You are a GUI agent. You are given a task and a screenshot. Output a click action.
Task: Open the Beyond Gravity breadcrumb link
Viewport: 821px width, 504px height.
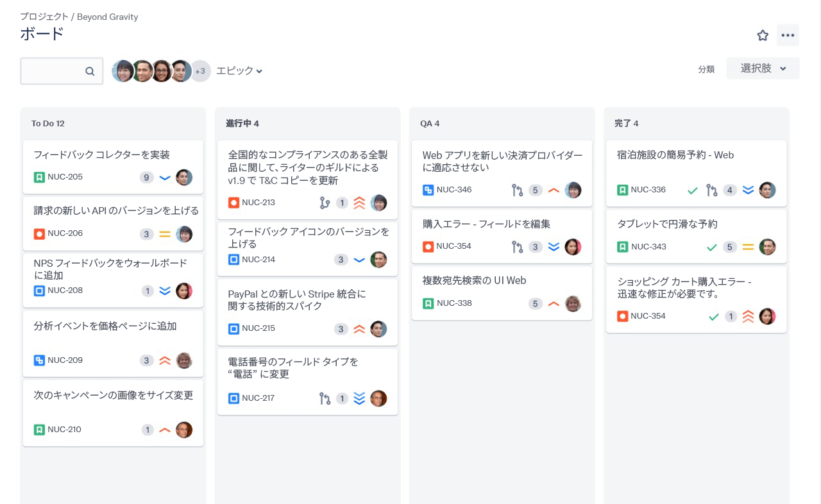(107, 17)
